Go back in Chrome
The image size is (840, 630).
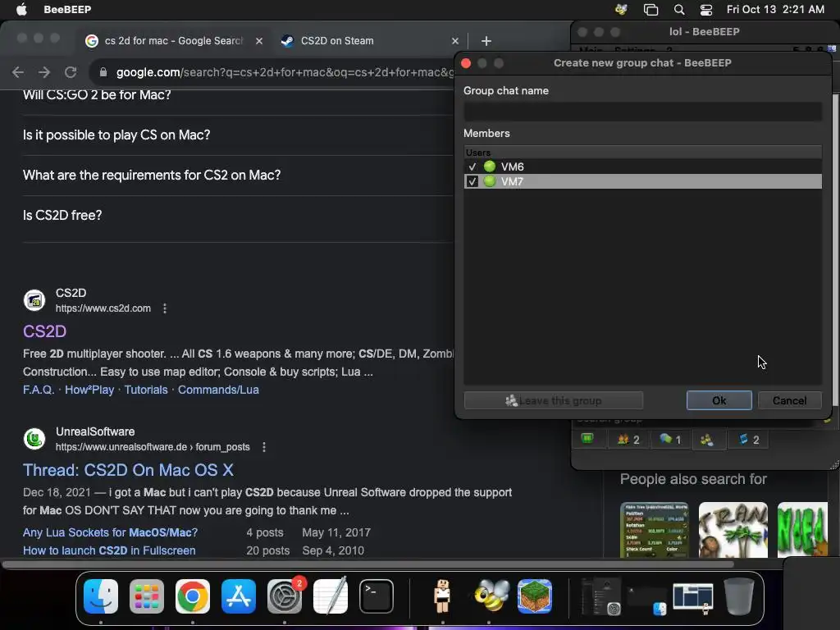pyautogui.click(x=18, y=72)
